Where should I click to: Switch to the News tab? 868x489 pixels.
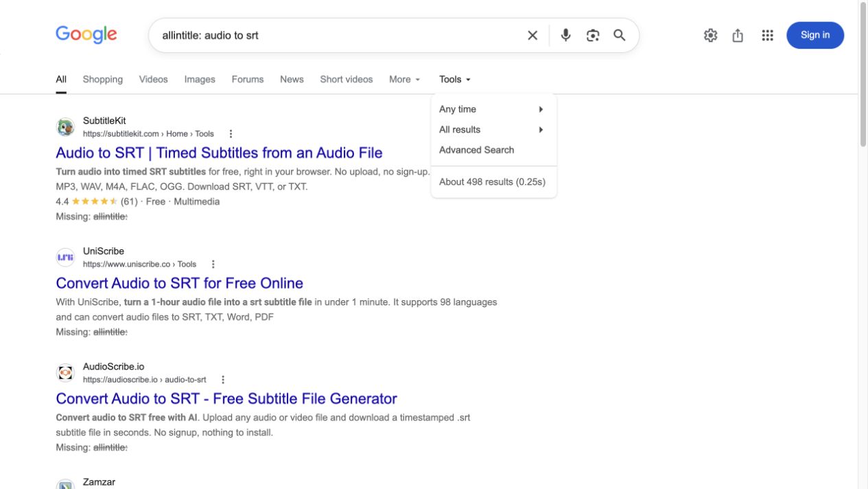[x=292, y=80]
